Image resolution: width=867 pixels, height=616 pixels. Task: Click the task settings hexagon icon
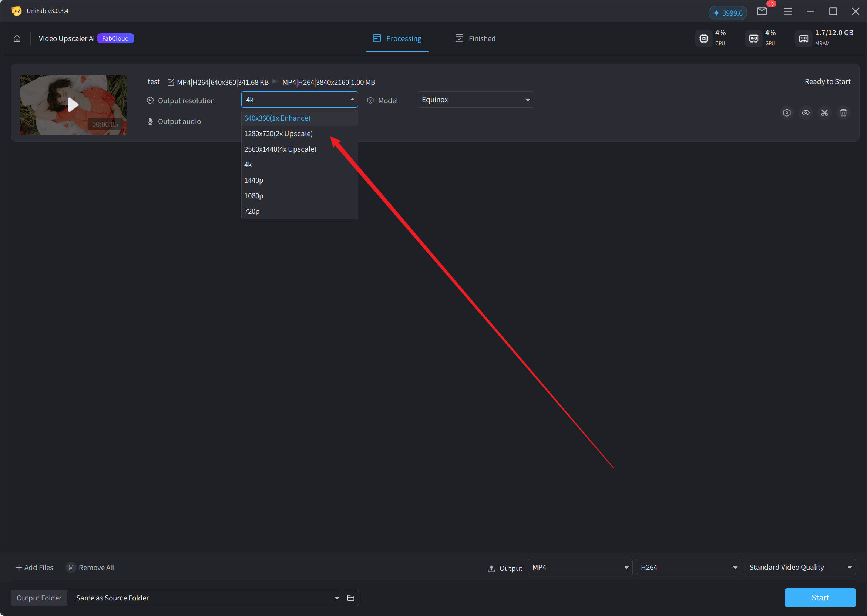[x=787, y=112]
